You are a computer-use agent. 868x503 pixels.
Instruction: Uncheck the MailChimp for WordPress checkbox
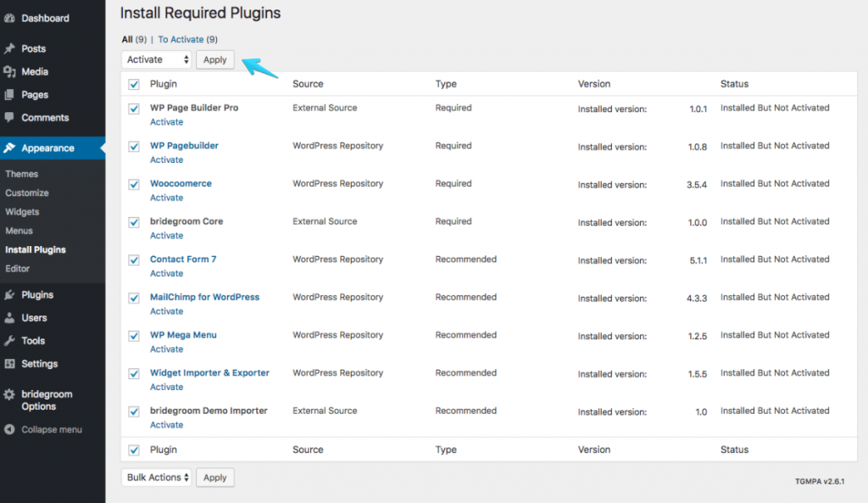pos(134,298)
